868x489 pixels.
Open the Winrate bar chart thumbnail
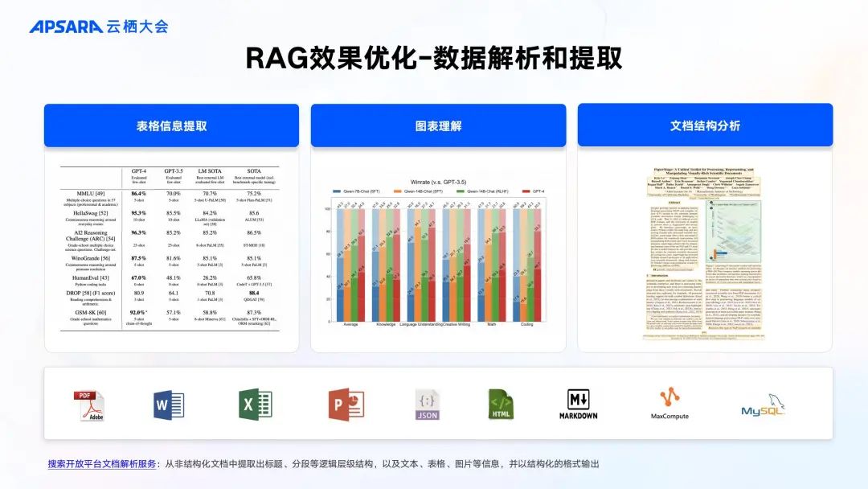tap(438, 253)
